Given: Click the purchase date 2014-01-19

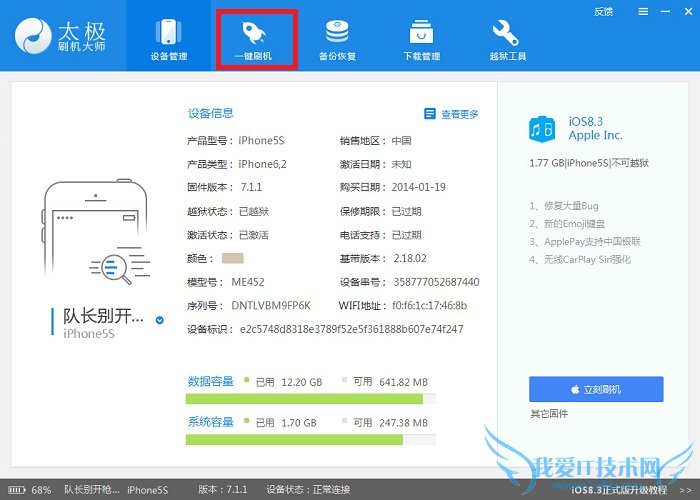Looking at the screenshot, I should point(418,187).
